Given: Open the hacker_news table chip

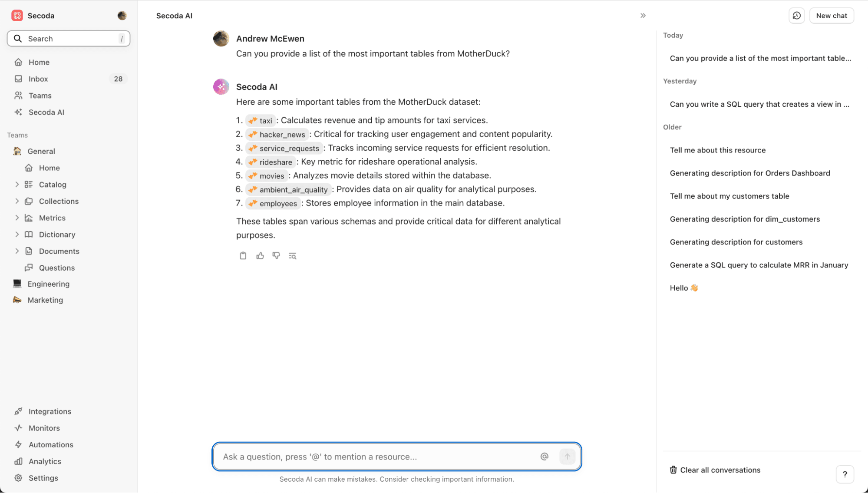Looking at the screenshot, I should click(277, 134).
